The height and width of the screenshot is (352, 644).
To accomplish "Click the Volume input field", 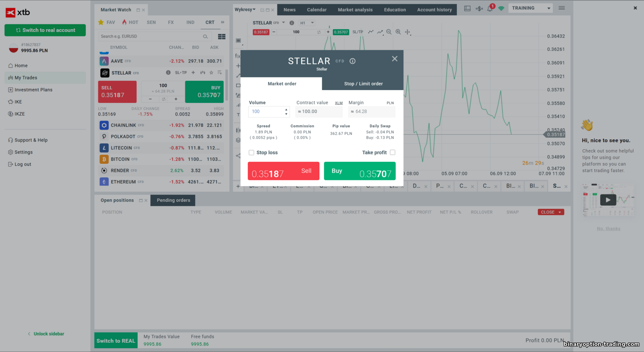I will click(266, 112).
